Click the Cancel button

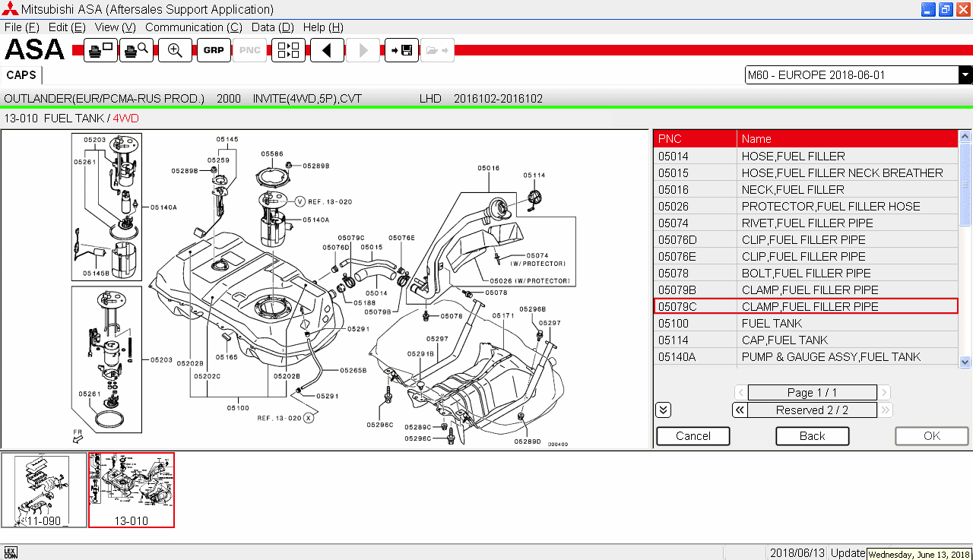point(693,436)
